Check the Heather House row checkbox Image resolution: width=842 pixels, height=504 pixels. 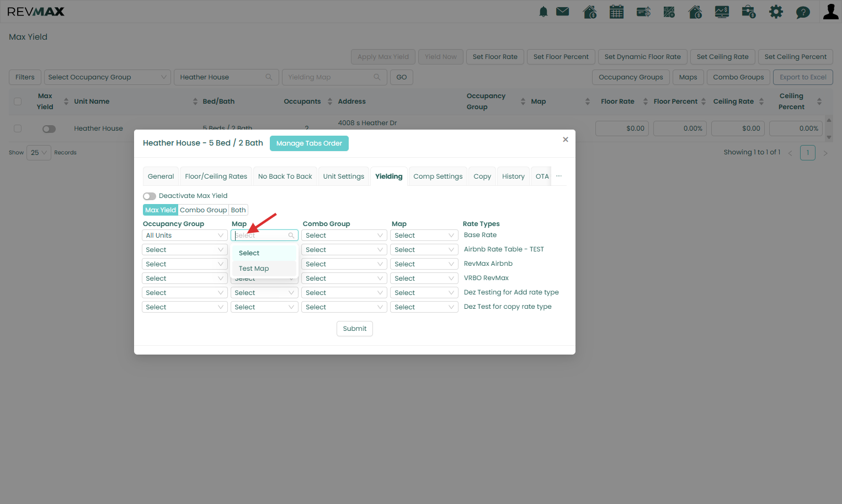pos(18,128)
